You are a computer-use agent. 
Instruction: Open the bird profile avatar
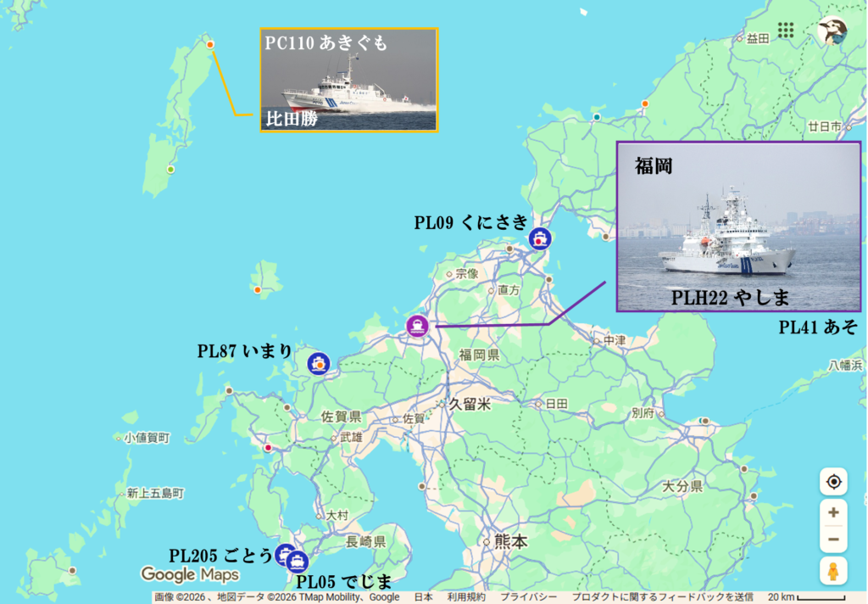(x=833, y=31)
